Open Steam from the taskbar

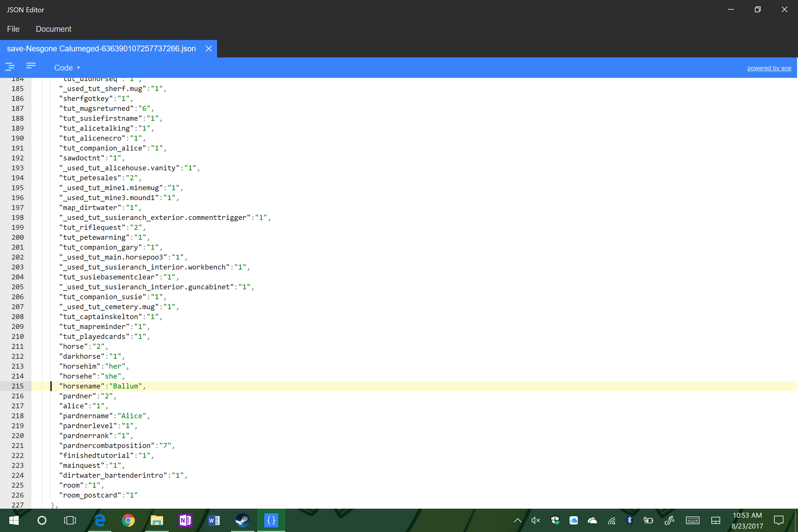tap(242, 520)
